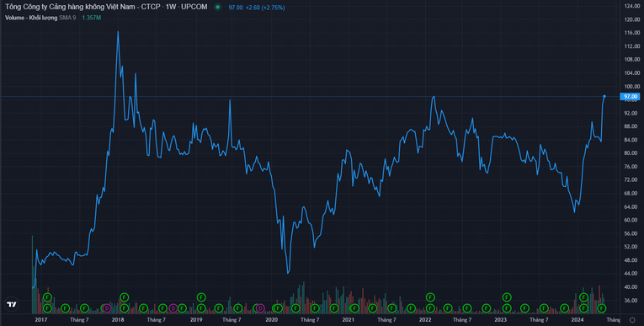
Task: Click the 2017 time axis label
Action: click(41, 319)
